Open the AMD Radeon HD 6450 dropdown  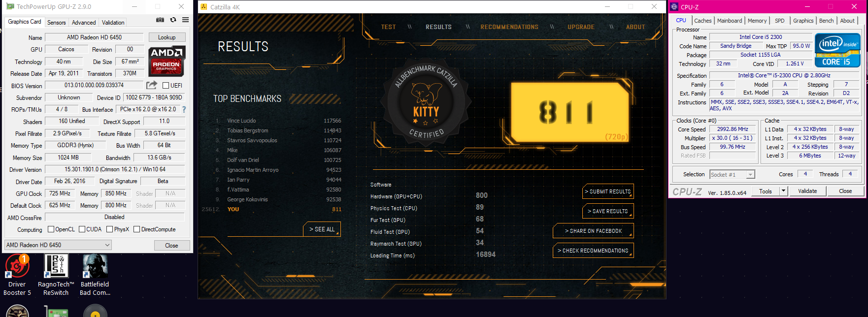[58, 245]
